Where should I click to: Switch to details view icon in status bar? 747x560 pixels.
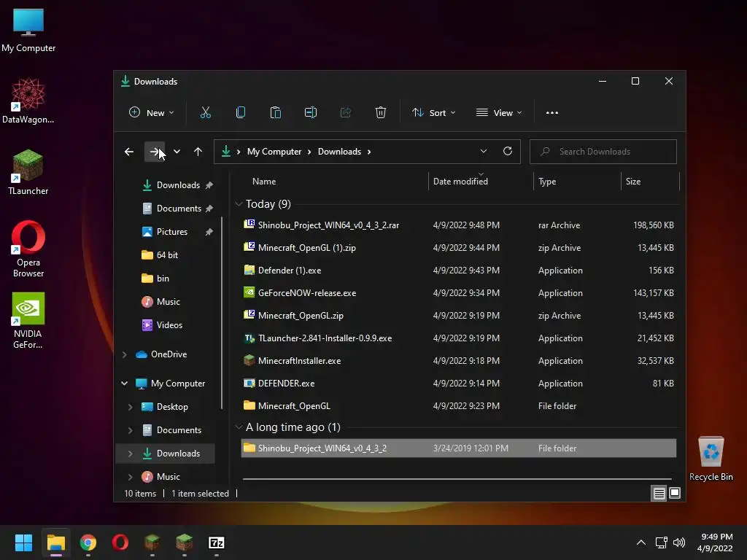[x=659, y=494]
